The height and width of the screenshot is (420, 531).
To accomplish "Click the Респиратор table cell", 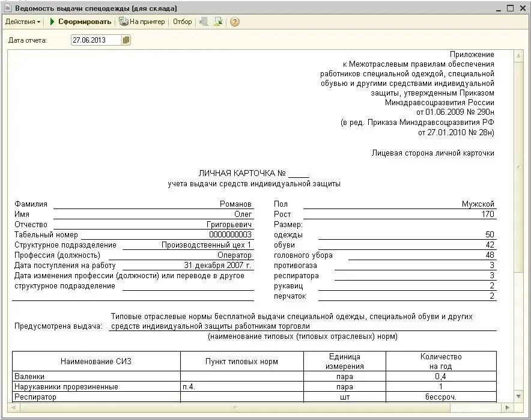I will coord(96,397).
